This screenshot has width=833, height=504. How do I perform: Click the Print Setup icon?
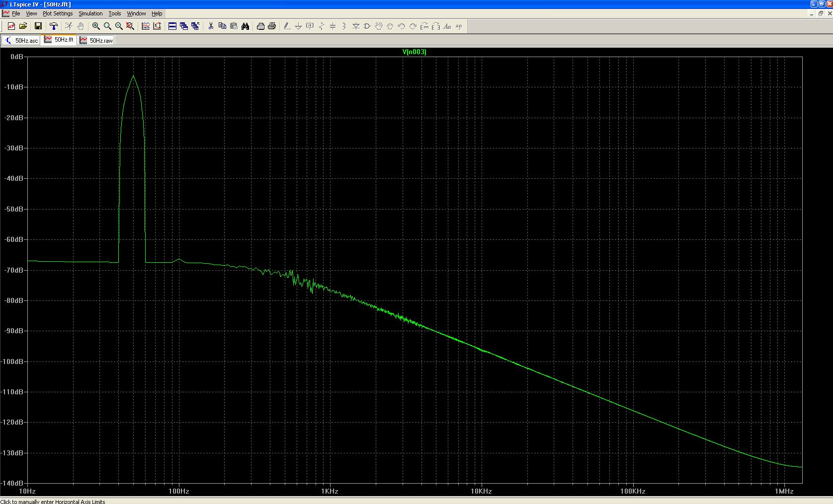tap(260, 26)
